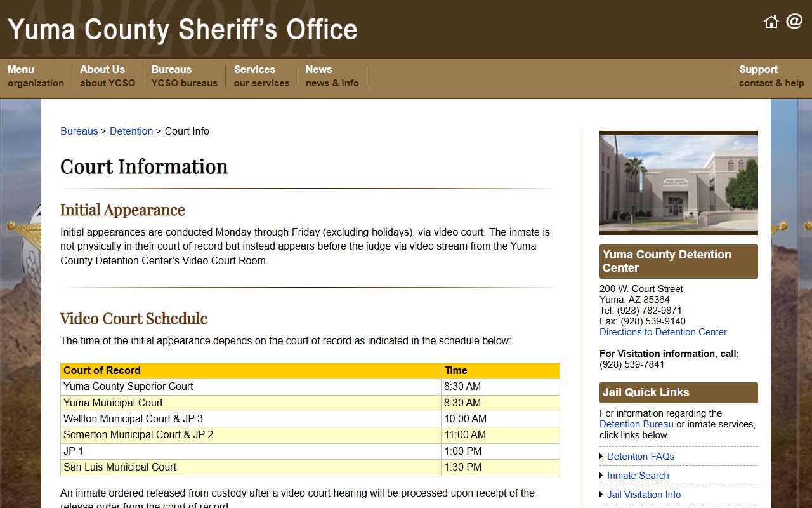The width and height of the screenshot is (812, 508).
Task: Click the home icon in header
Action: (x=771, y=22)
